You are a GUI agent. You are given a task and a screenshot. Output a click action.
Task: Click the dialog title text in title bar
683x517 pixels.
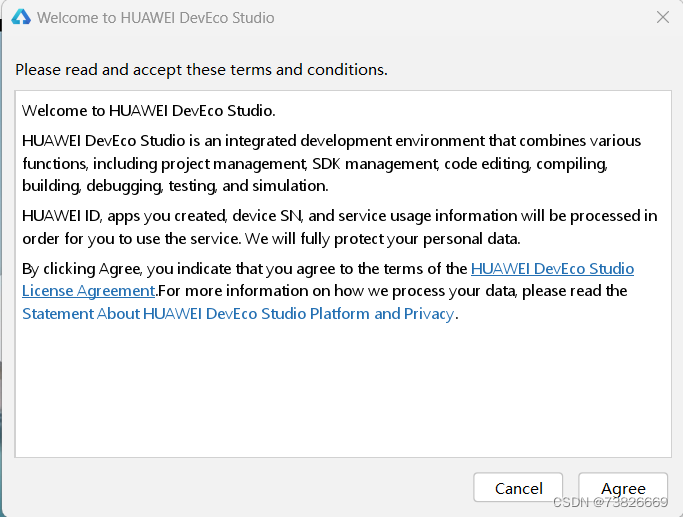155,18
